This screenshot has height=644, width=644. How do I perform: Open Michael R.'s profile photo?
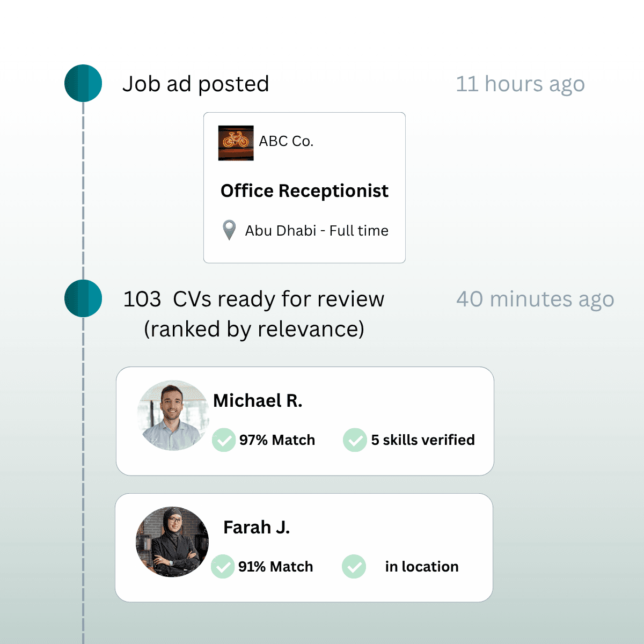[x=172, y=416]
